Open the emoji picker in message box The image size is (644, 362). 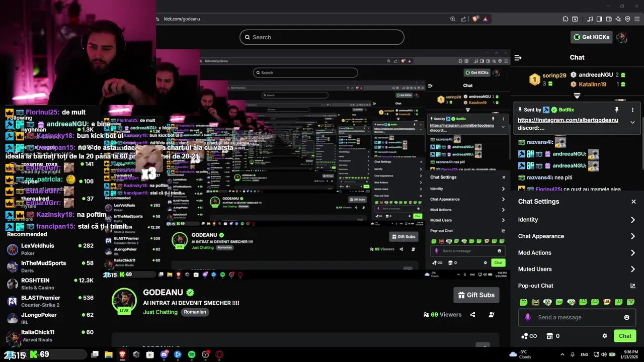626,317
